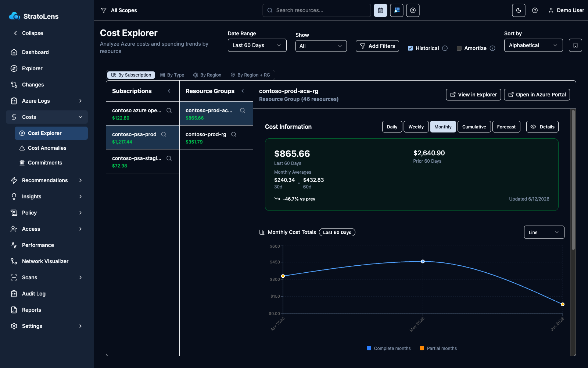Open the Show All dropdown
The height and width of the screenshot is (368, 588).
[x=321, y=46]
